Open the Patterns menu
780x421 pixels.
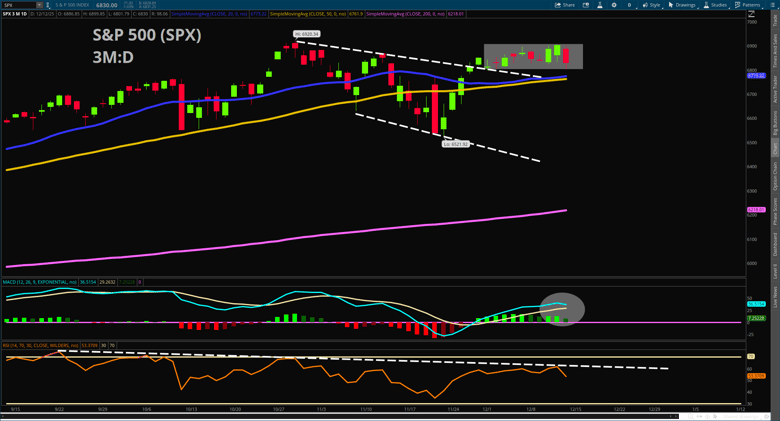[749, 5]
